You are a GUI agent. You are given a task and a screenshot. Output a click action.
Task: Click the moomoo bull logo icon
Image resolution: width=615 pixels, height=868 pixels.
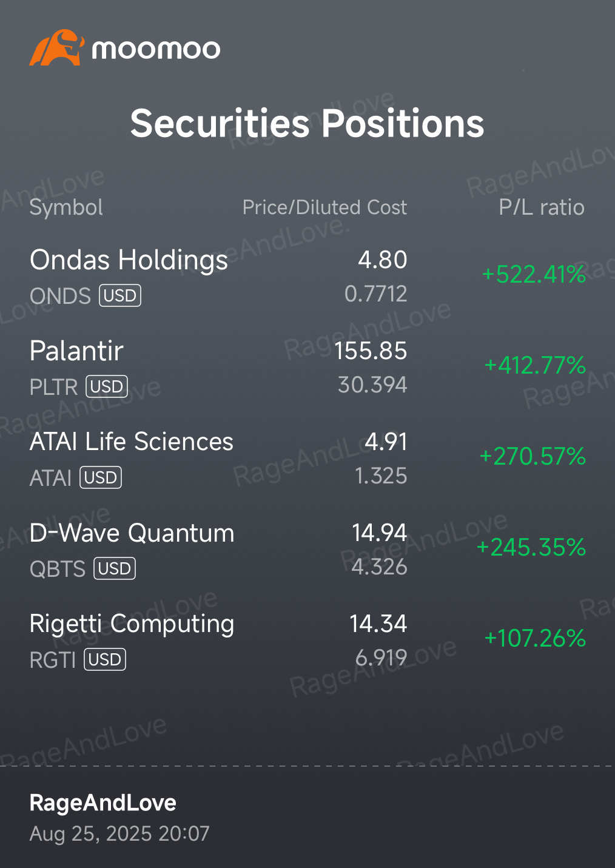coord(56,48)
